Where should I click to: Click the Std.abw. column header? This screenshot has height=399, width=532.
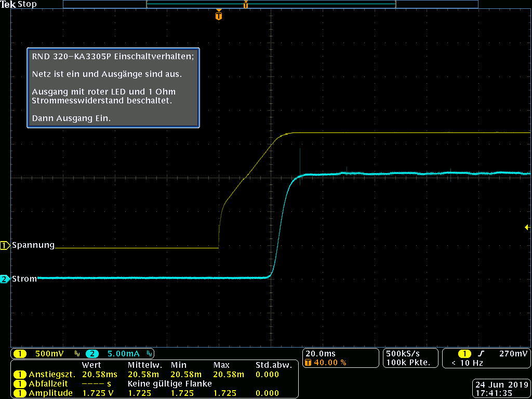[x=273, y=365]
